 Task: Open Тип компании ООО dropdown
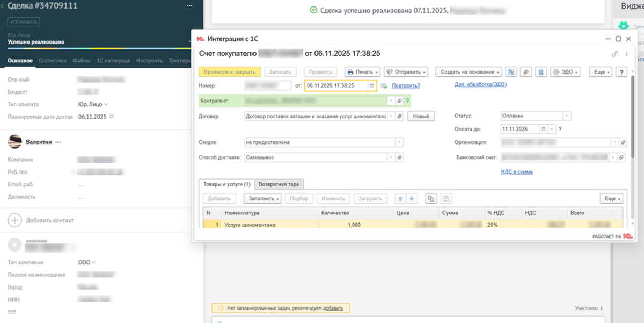coord(87,262)
